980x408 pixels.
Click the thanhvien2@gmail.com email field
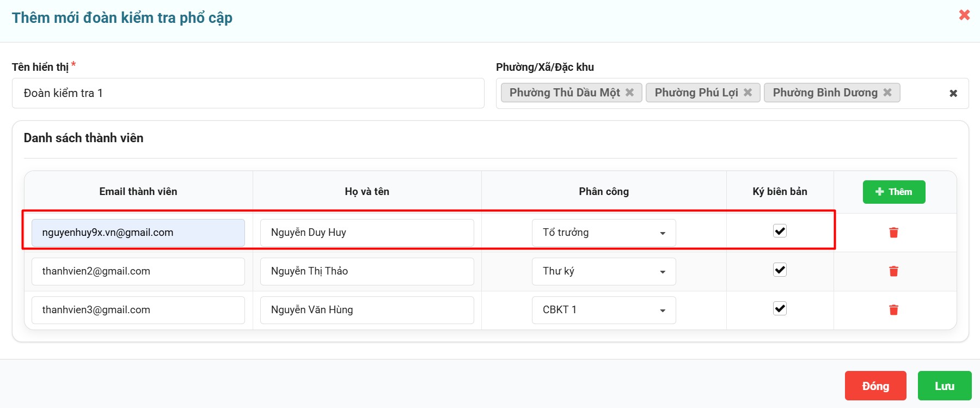point(138,271)
